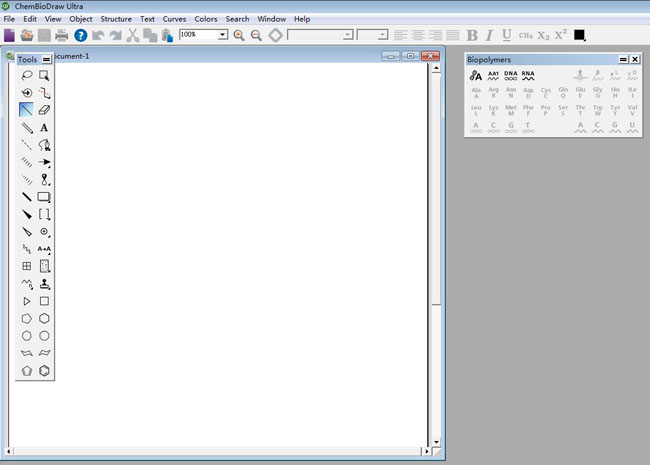The width and height of the screenshot is (650, 465).
Task: Pick the Table tool in Tools palette
Action: tap(27, 266)
